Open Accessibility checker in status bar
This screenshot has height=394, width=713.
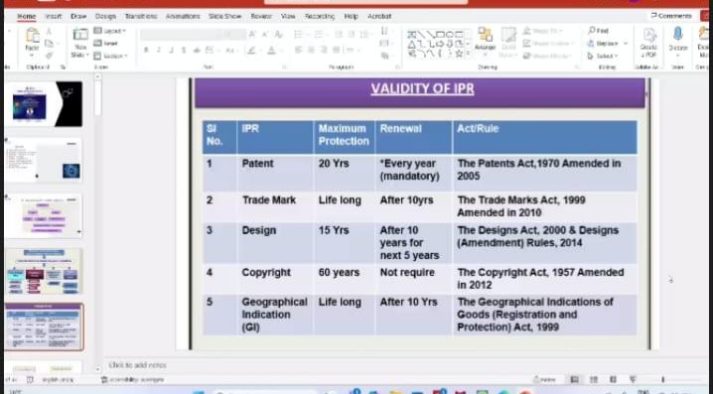132,379
